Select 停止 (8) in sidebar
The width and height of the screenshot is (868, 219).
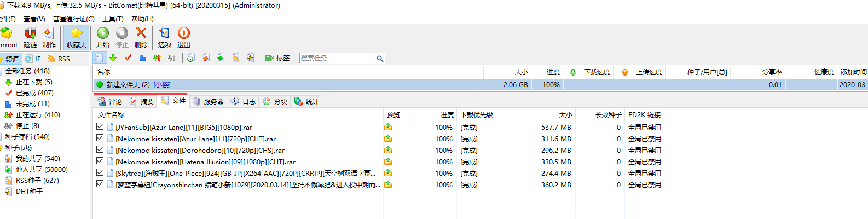tap(27, 126)
